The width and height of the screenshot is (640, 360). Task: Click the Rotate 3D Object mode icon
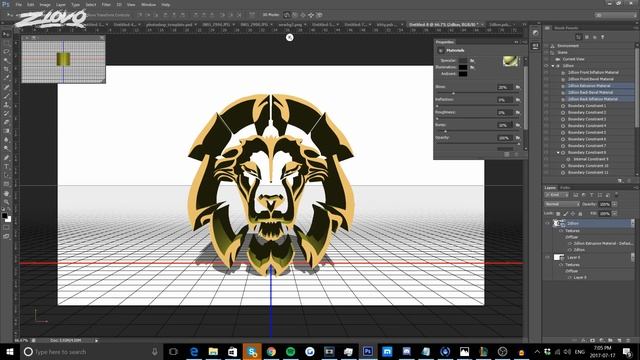coord(287,15)
